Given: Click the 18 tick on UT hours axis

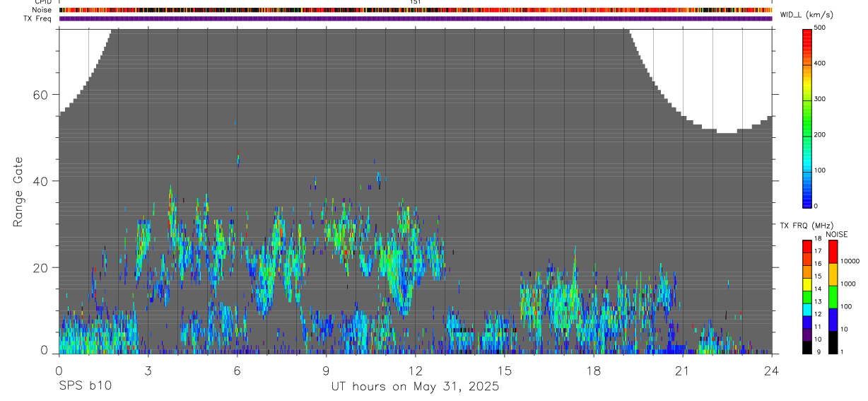Looking at the screenshot, I should [x=593, y=371].
